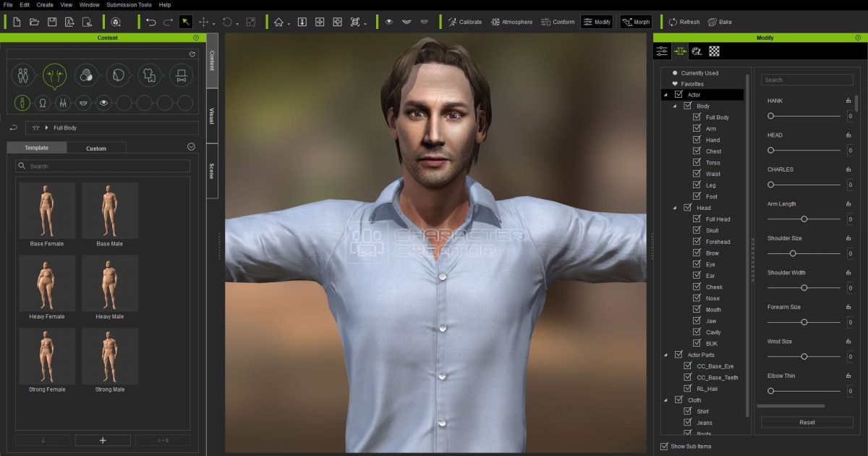Click the Undo arrow in toolbar
Image resolution: width=868 pixels, height=456 pixels.
[x=150, y=22]
